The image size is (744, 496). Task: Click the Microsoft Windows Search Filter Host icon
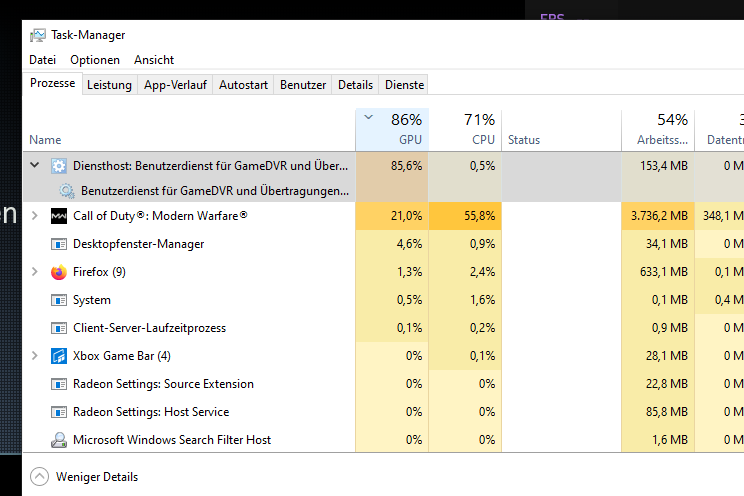(59, 440)
